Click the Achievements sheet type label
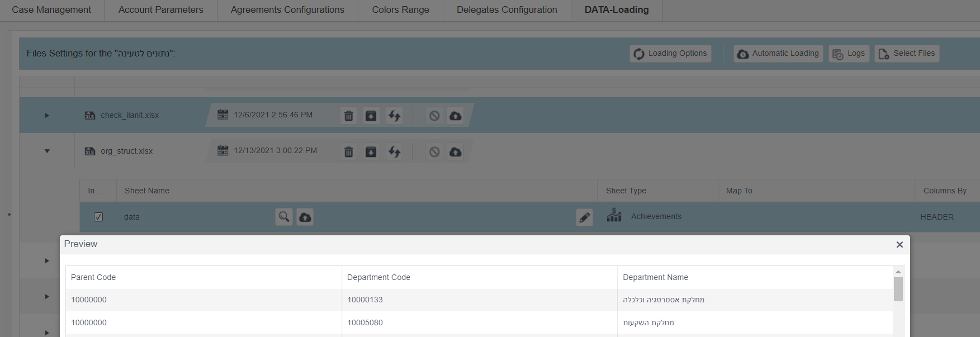This screenshot has width=980, height=337. tap(656, 216)
